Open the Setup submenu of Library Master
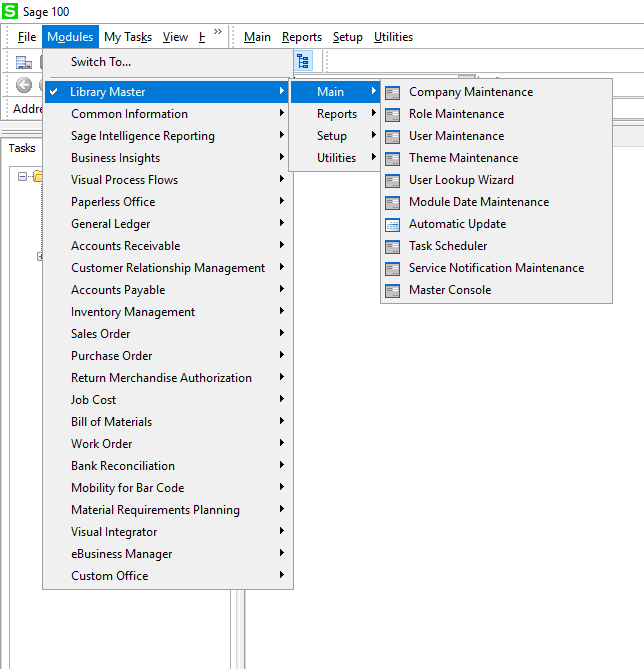Image resolution: width=644 pixels, height=669 pixels. click(x=335, y=136)
